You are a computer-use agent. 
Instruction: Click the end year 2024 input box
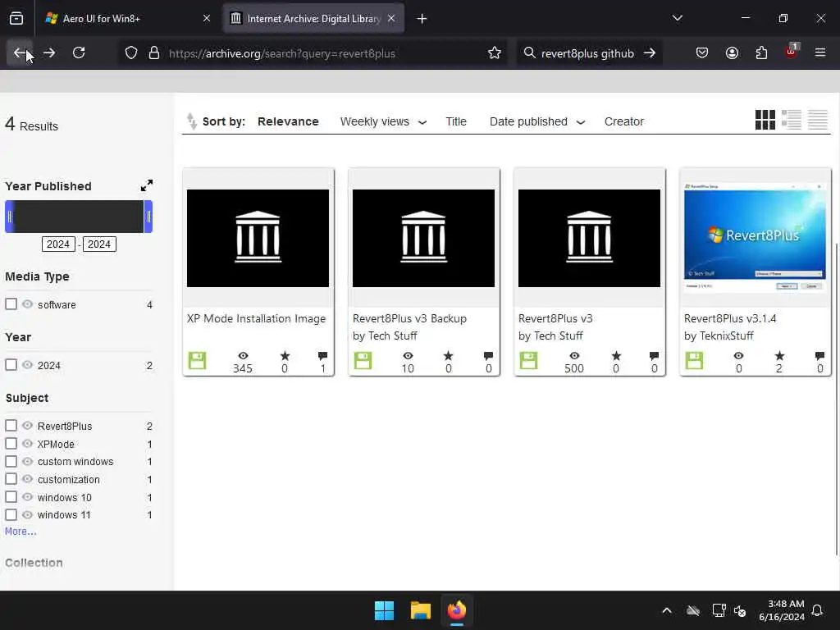click(99, 244)
